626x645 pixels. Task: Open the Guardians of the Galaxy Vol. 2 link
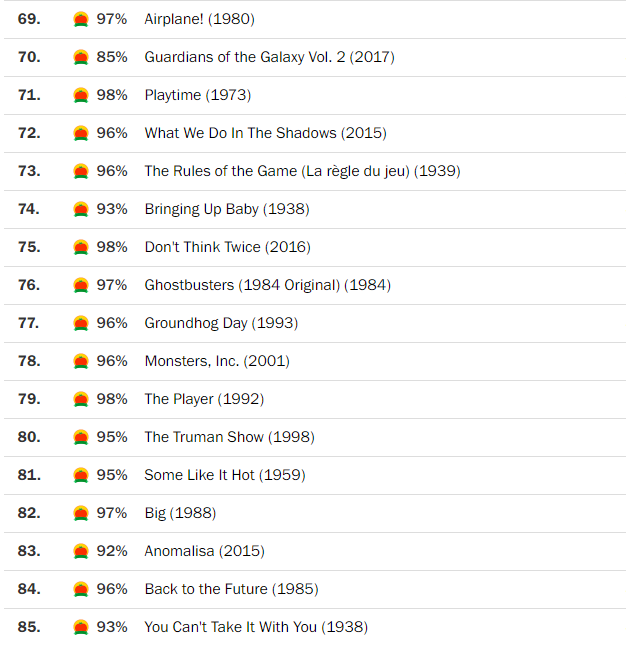point(269,57)
